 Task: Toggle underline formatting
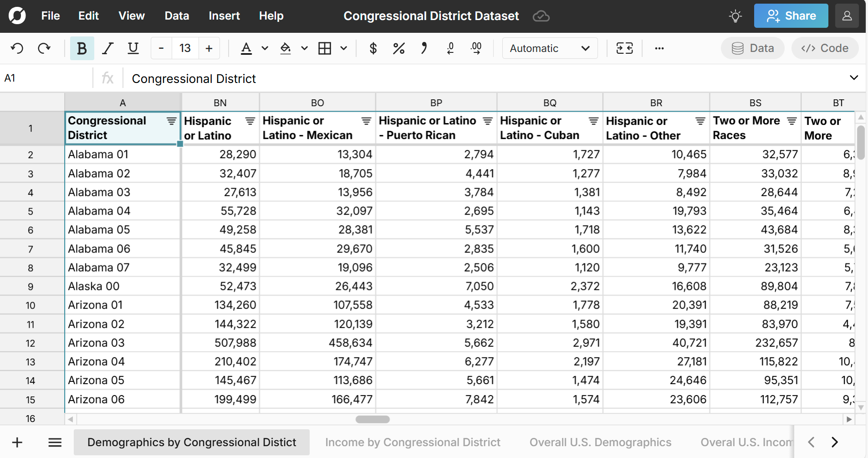tap(133, 48)
